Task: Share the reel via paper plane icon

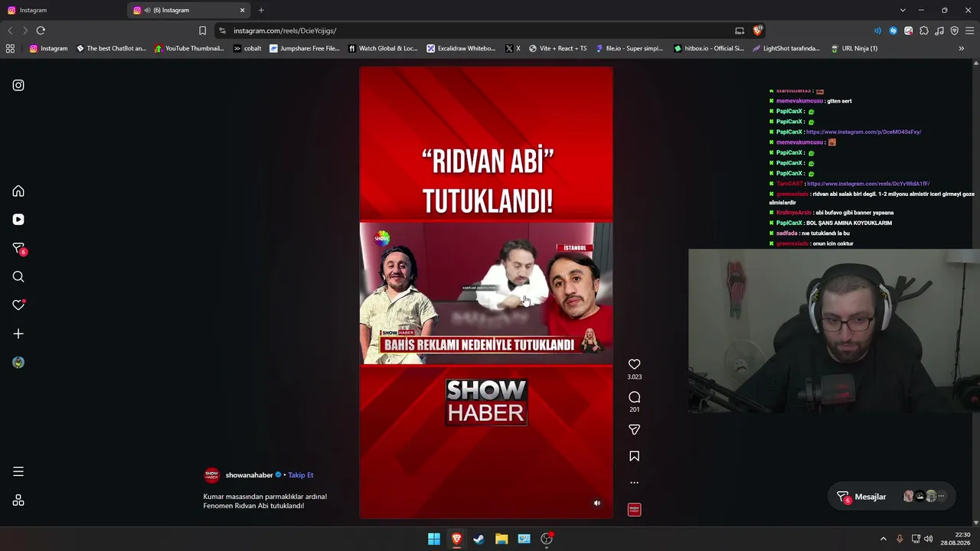Action: [634, 430]
